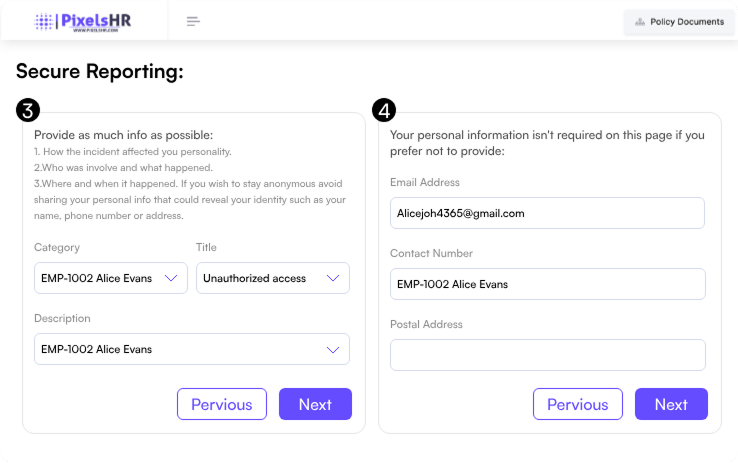Open the Description dropdown
The height and width of the screenshot is (463, 738).
point(191,349)
